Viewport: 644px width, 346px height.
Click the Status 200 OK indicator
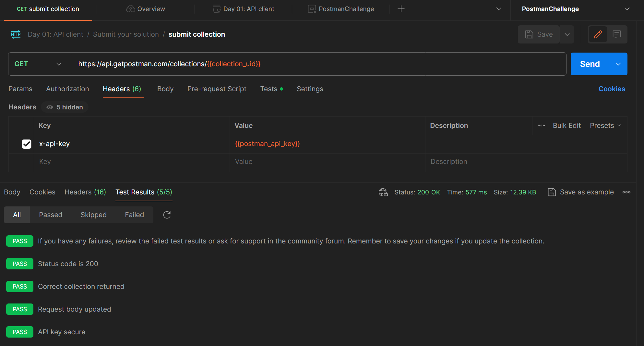pyautogui.click(x=417, y=192)
